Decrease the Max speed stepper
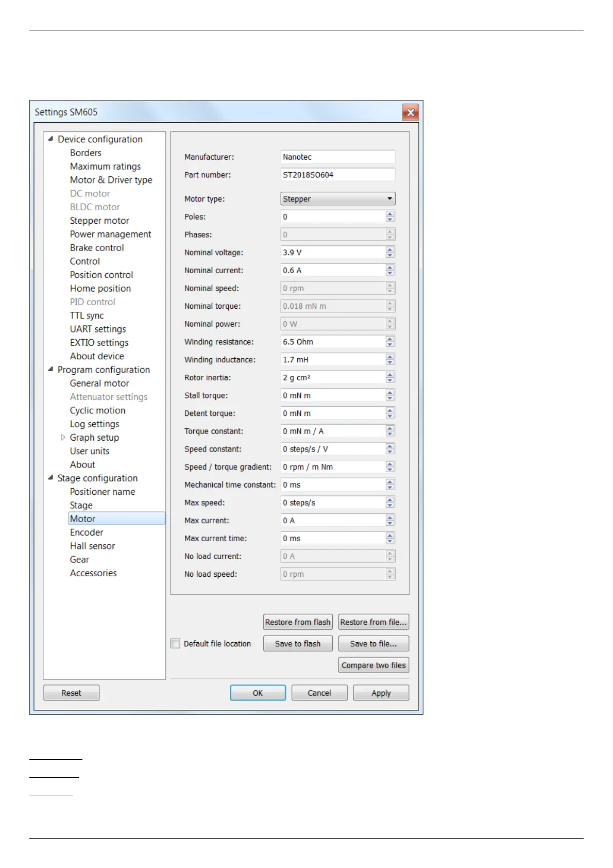Screen dimensions: 613x868 click(x=390, y=505)
